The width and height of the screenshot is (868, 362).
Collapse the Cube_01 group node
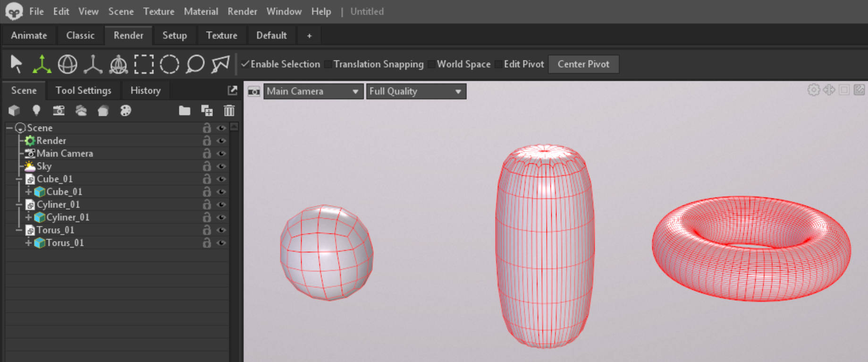pos(19,179)
